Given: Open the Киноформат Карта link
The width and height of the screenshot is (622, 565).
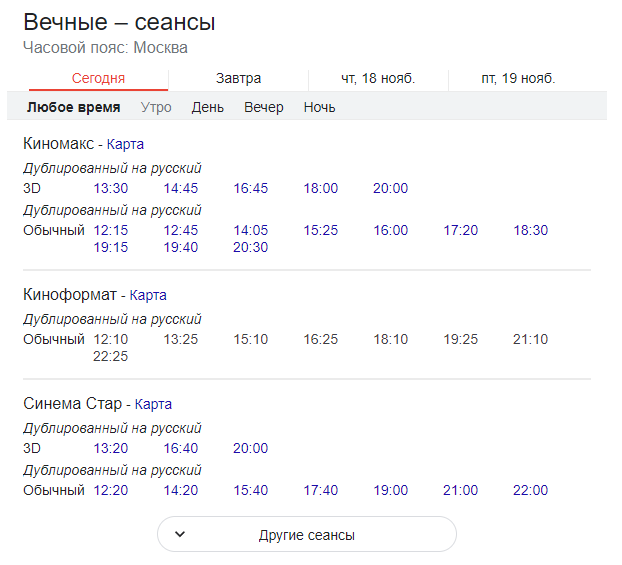Looking at the screenshot, I should coord(148,295).
